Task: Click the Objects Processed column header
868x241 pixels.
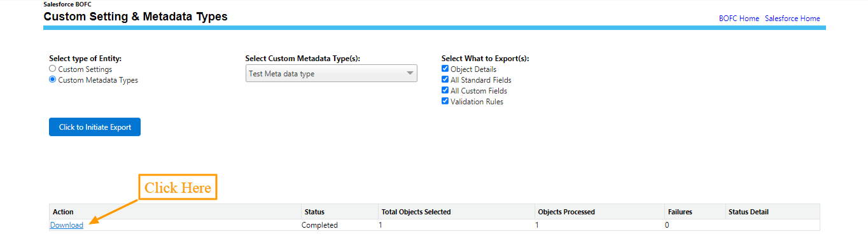Action: (566, 212)
